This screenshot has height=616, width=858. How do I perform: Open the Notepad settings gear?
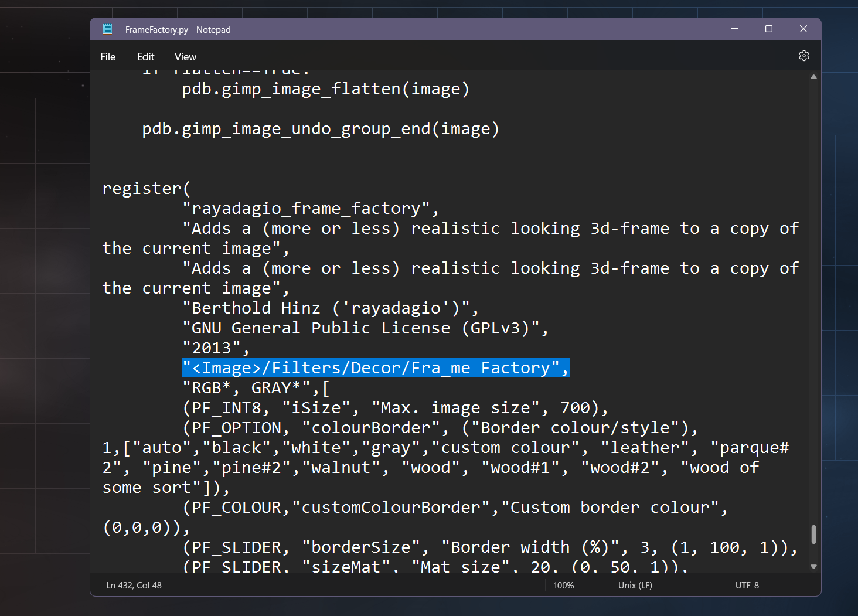tap(804, 56)
